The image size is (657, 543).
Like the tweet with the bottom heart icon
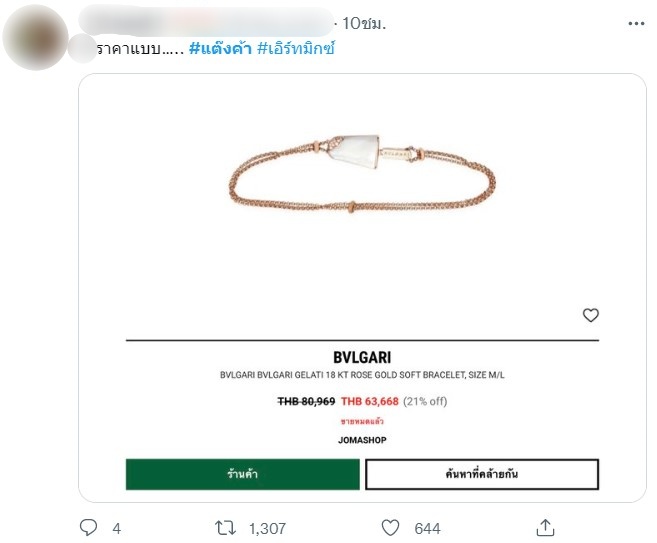pyautogui.click(x=391, y=527)
